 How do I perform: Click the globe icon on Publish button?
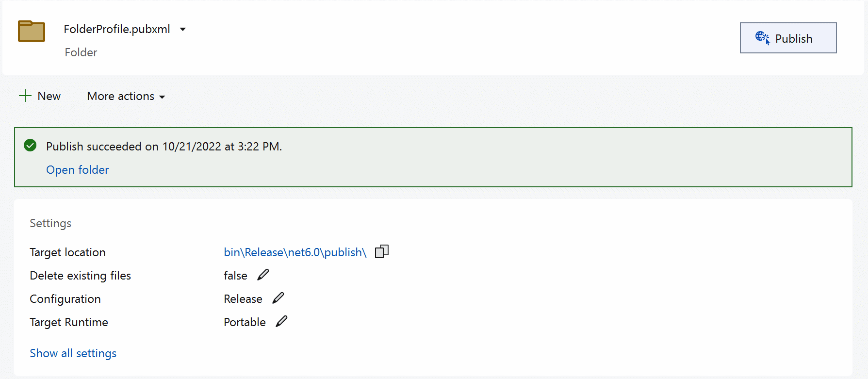[763, 37]
